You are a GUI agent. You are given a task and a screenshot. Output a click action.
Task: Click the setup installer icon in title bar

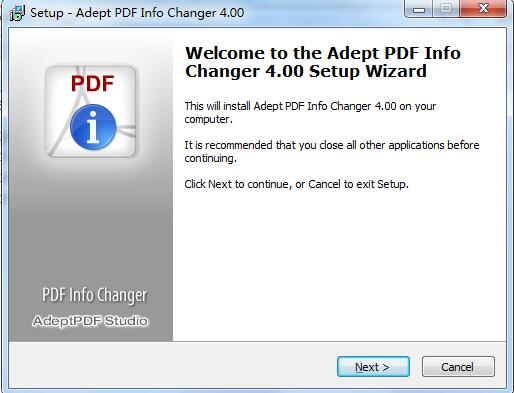coord(17,13)
